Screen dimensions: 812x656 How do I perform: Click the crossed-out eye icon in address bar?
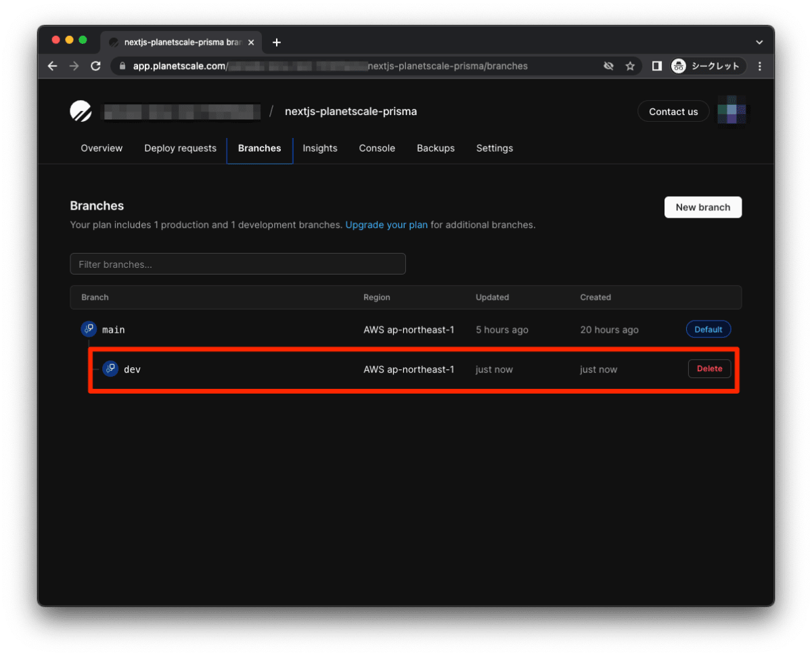(x=608, y=66)
